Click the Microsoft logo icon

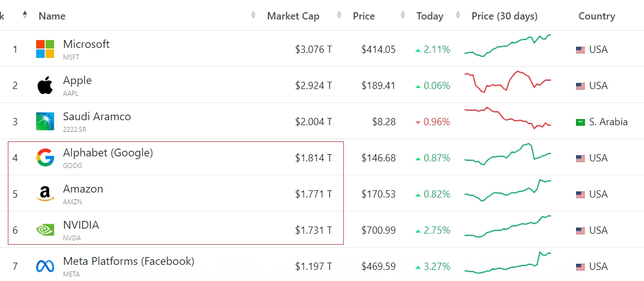(45, 49)
